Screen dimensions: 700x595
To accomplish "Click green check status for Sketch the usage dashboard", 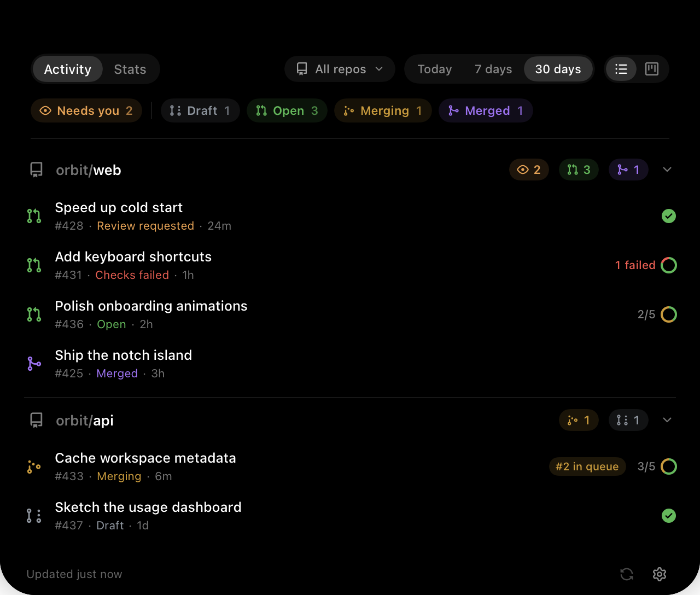I will pos(669,516).
